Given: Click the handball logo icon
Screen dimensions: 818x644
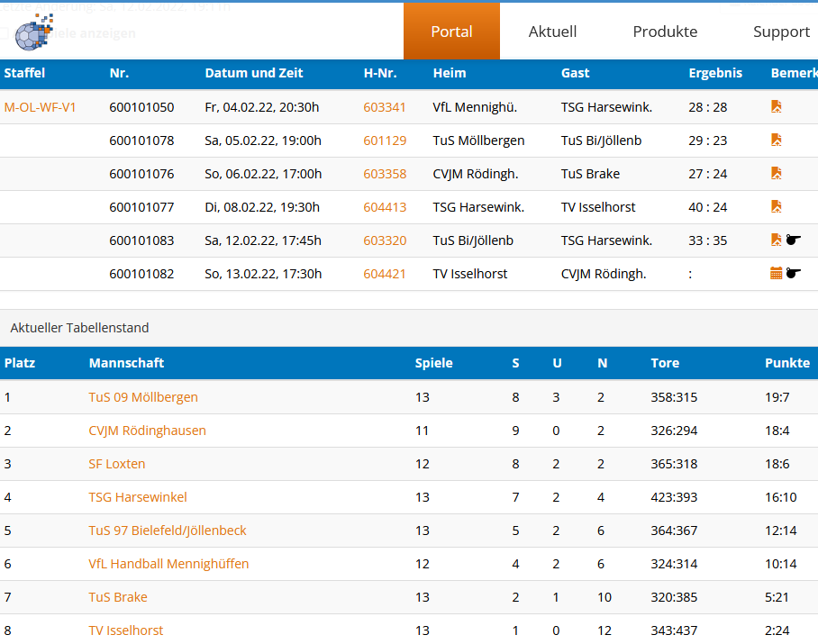Looking at the screenshot, I should [x=33, y=32].
